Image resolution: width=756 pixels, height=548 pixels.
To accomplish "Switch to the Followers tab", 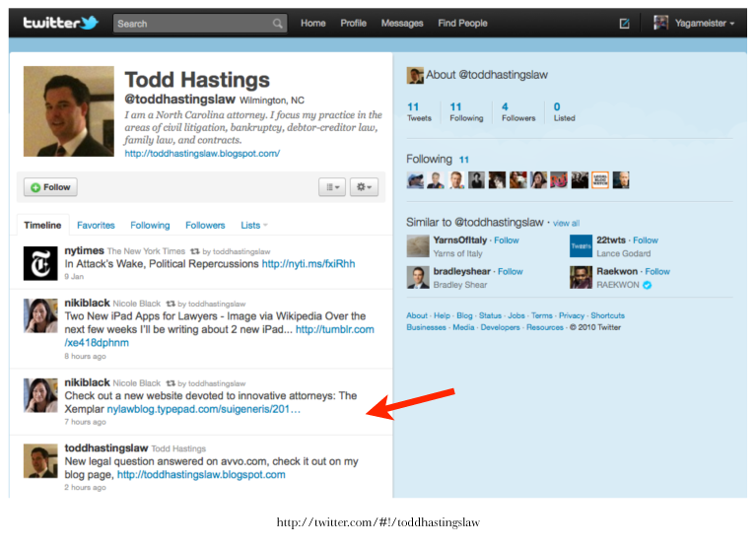I will (205, 225).
